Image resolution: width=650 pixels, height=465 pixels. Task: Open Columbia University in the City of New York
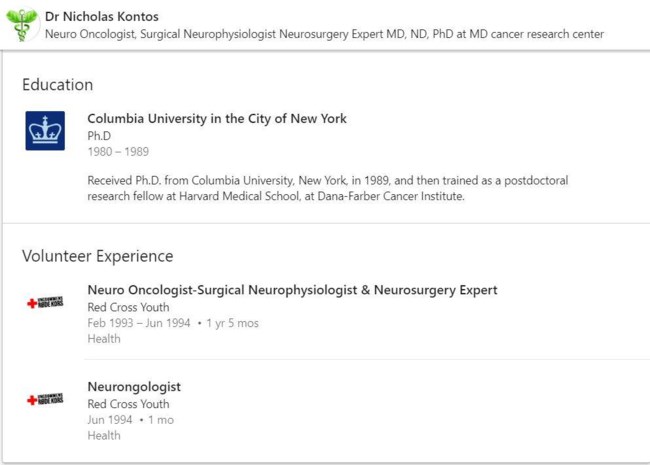(216, 118)
